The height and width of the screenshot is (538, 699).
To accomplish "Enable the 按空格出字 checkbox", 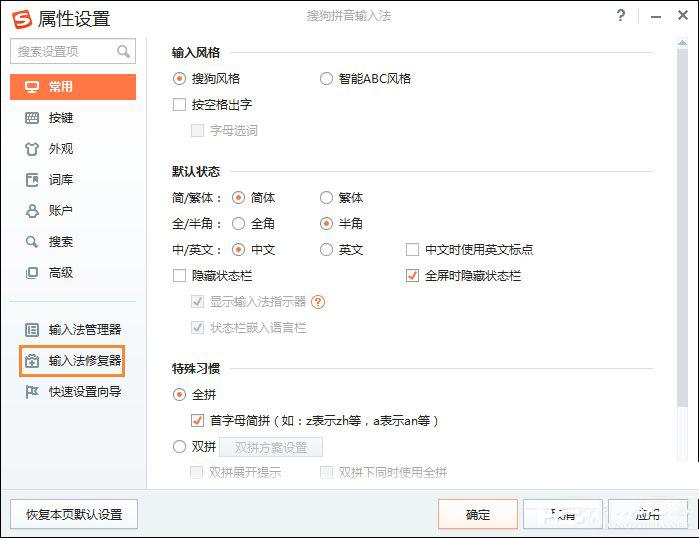I will [179, 105].
